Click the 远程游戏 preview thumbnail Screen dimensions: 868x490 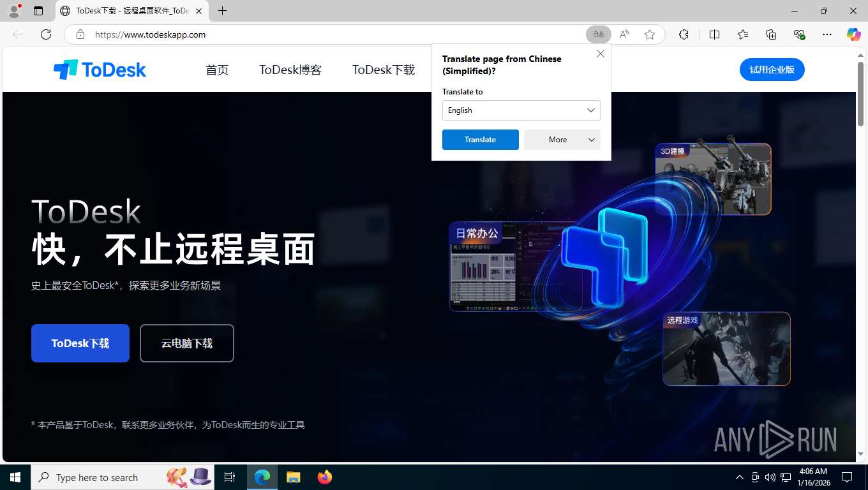726,348
